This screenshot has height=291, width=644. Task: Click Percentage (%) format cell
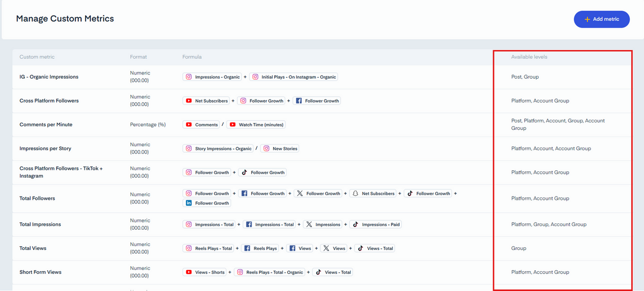tap(148, 125)
